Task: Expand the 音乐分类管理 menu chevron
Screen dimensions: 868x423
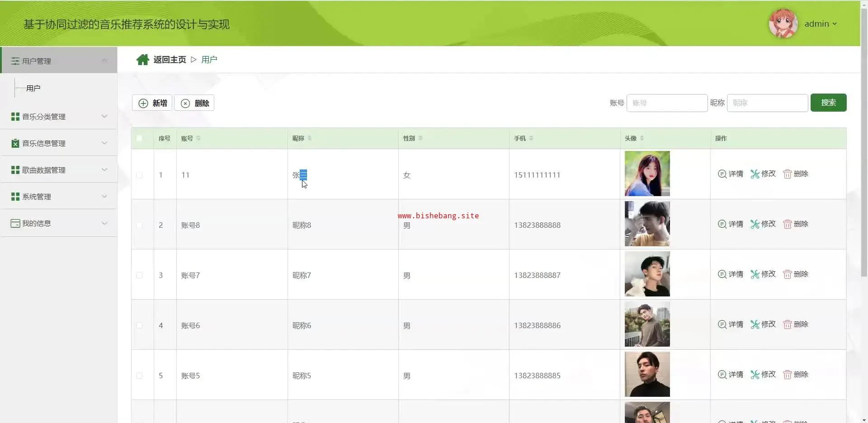Action: [104, 116]
